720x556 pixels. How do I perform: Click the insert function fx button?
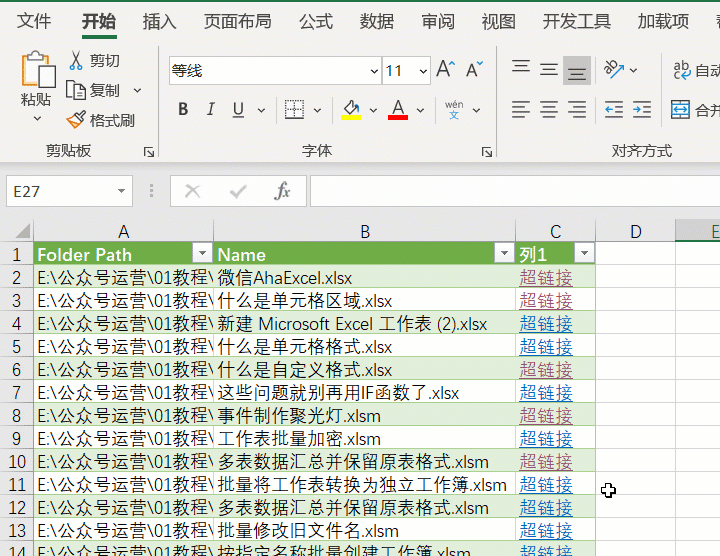[x=282, y=191]
